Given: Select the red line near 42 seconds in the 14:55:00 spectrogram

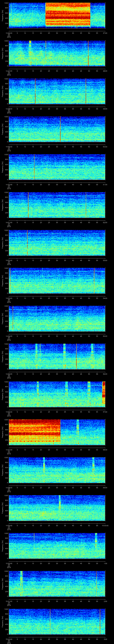Looking at the screenshot, I should click(x=76, y=357).
